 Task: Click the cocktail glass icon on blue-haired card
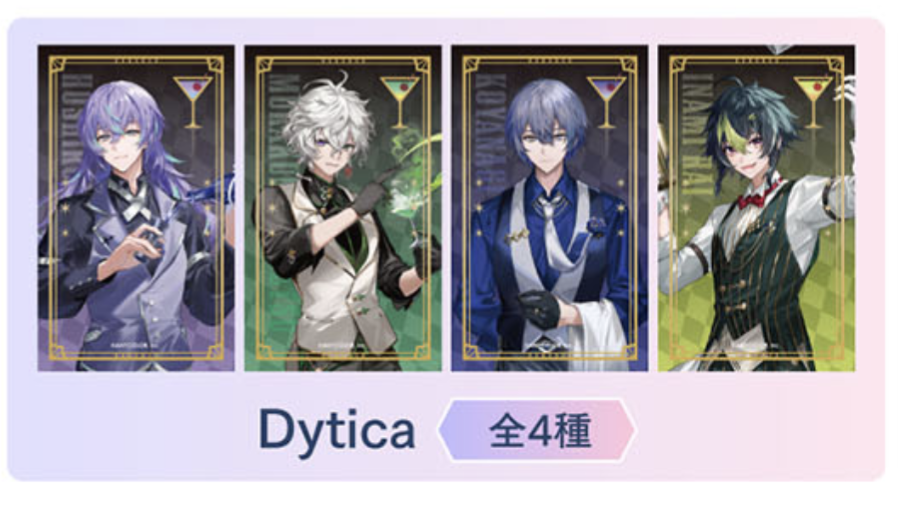[x=606, y=102]
